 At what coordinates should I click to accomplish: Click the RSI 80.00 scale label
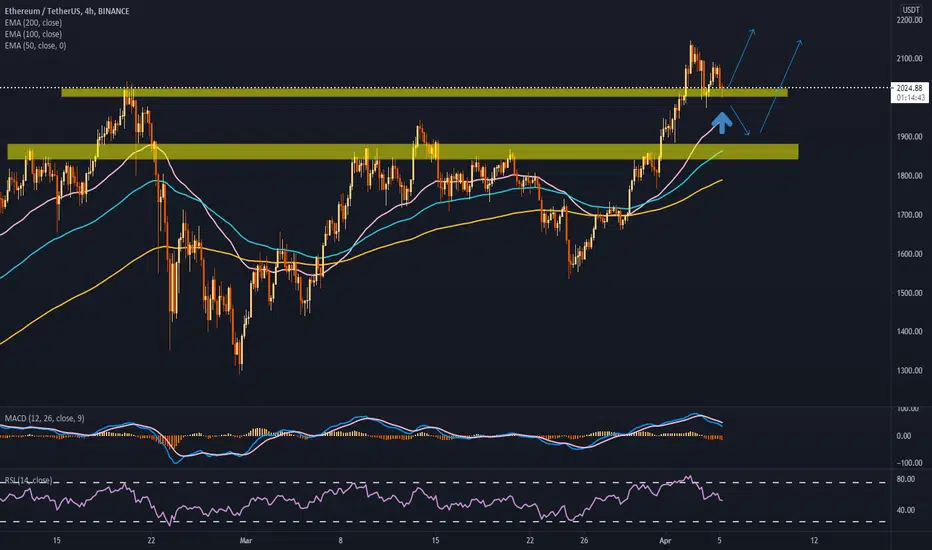[906, 479]
